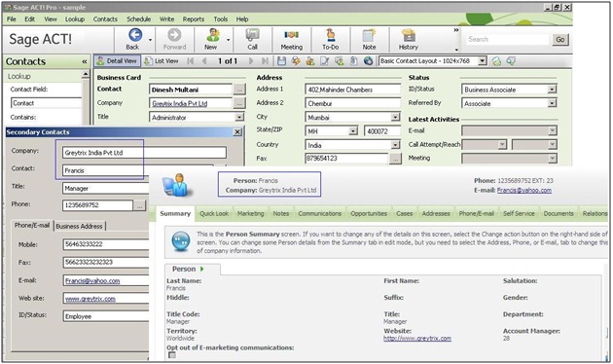Open the Cases tab
The width and height of the screenshot is (613, 364).
click(x=404, y=213)
